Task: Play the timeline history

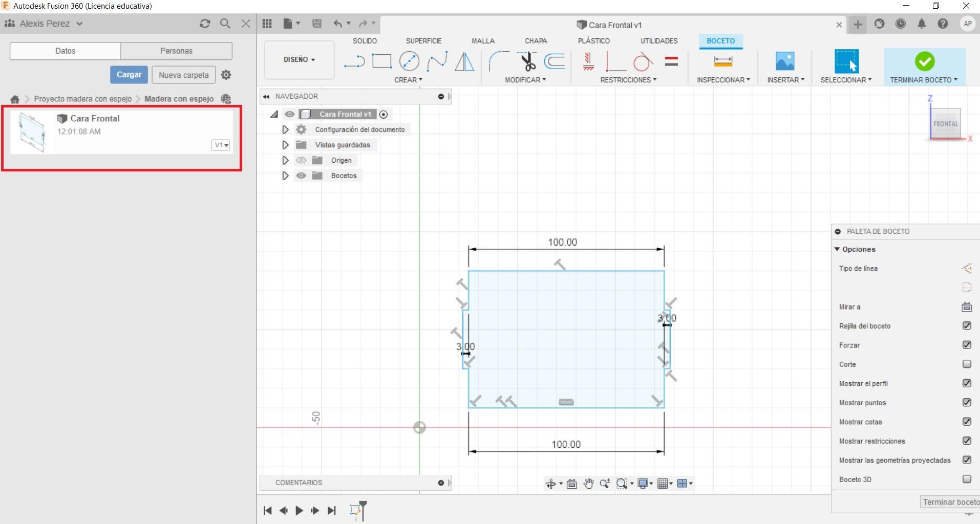Action: coord(300,510)
